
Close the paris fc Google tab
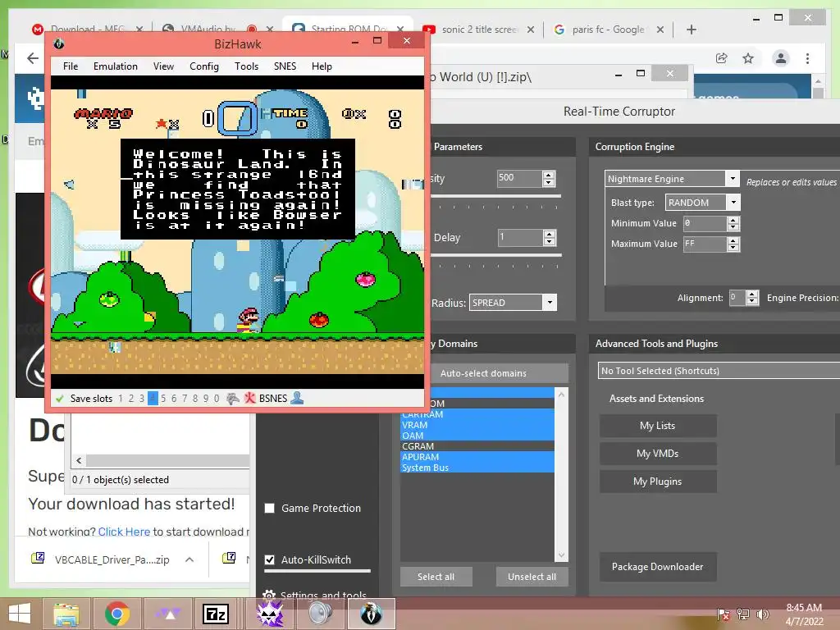click(660, 30)
